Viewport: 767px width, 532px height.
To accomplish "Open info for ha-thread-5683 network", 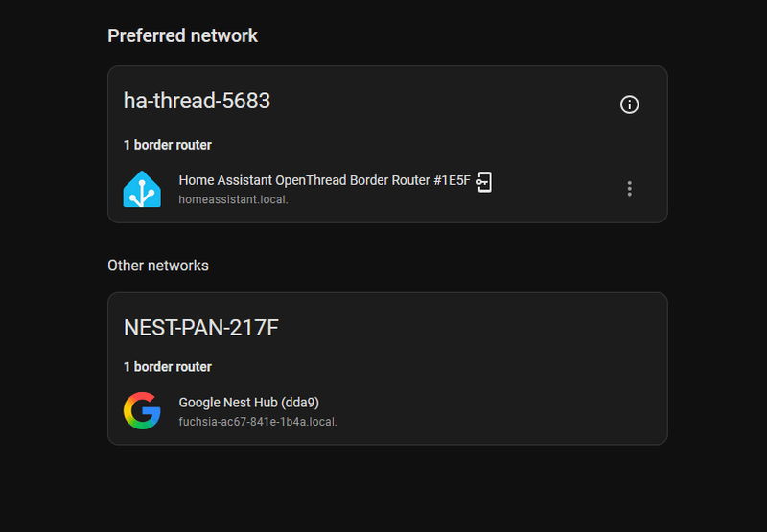I will coord(629,104).
